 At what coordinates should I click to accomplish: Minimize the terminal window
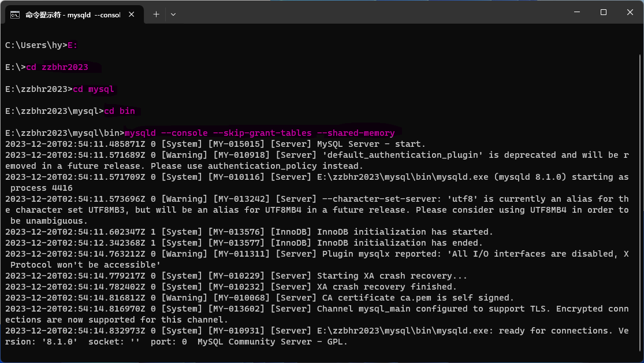point(577,12)
